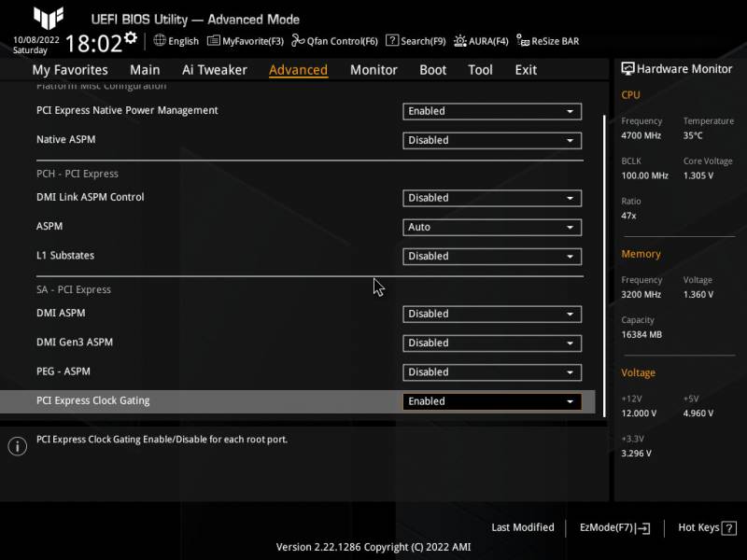This screenshot has height=560, width=747.
Task: Select the DMI Gen3 ASPM label
Action: (x=75, y=342)
